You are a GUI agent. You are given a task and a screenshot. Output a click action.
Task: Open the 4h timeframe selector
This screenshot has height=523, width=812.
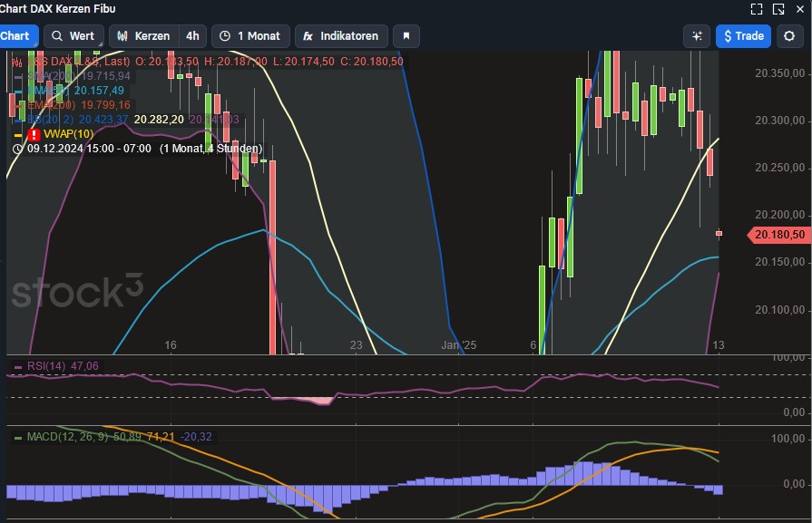coord(191,36)
